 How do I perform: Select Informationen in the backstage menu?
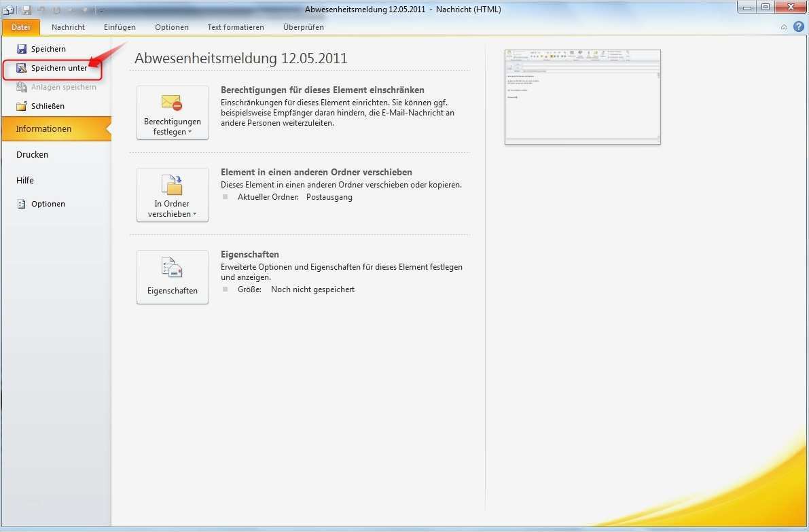click(x=56, y=128)
